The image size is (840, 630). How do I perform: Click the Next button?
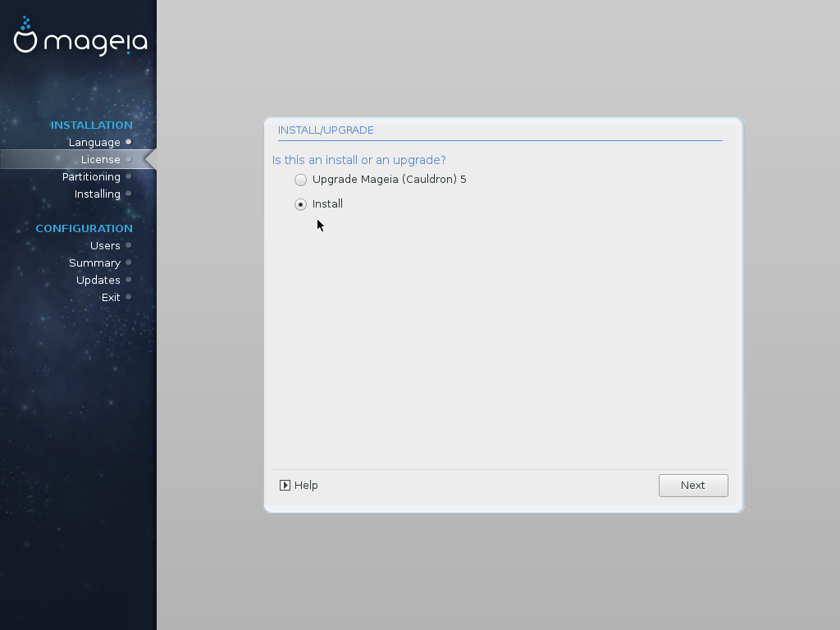[693, 486]
